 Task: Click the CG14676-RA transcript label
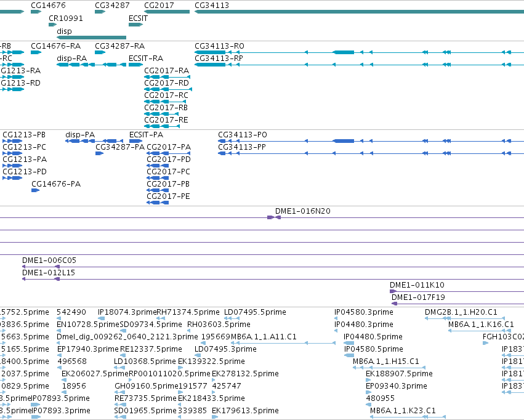56,46
